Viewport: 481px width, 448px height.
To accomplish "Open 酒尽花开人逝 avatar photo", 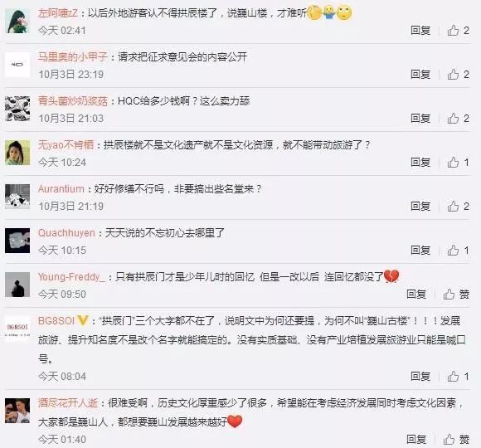I will (17, 411).
